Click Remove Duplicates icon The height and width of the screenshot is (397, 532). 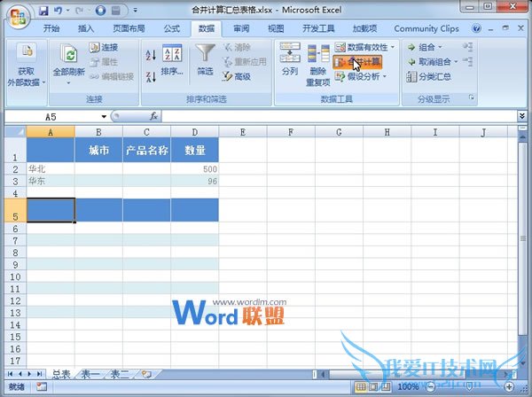point(318,53)
